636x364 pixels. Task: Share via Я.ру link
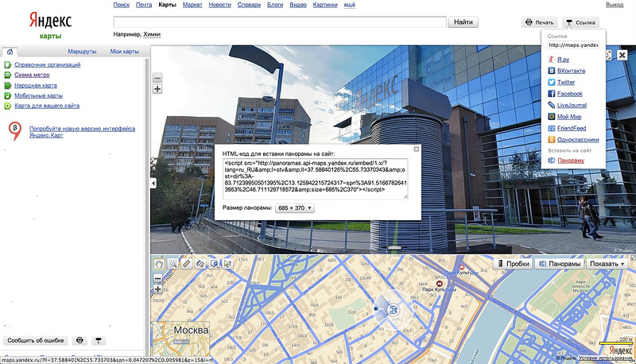[x=564, y=59]
